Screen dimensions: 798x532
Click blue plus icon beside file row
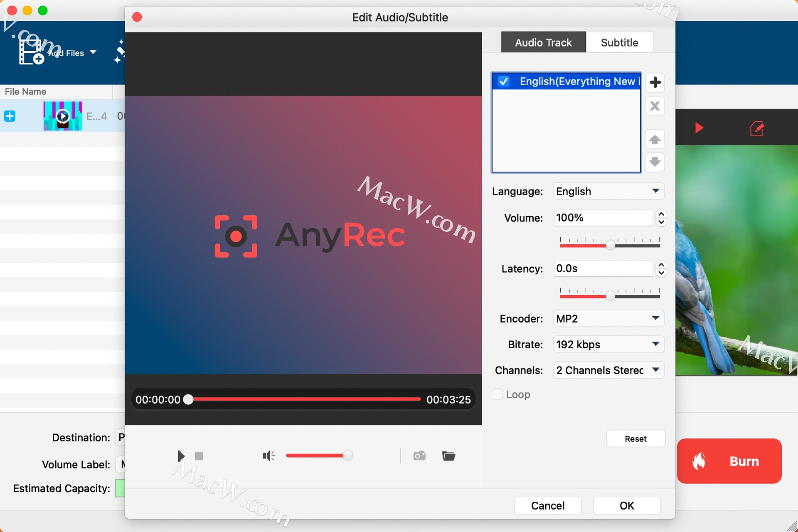pos(10,116)
